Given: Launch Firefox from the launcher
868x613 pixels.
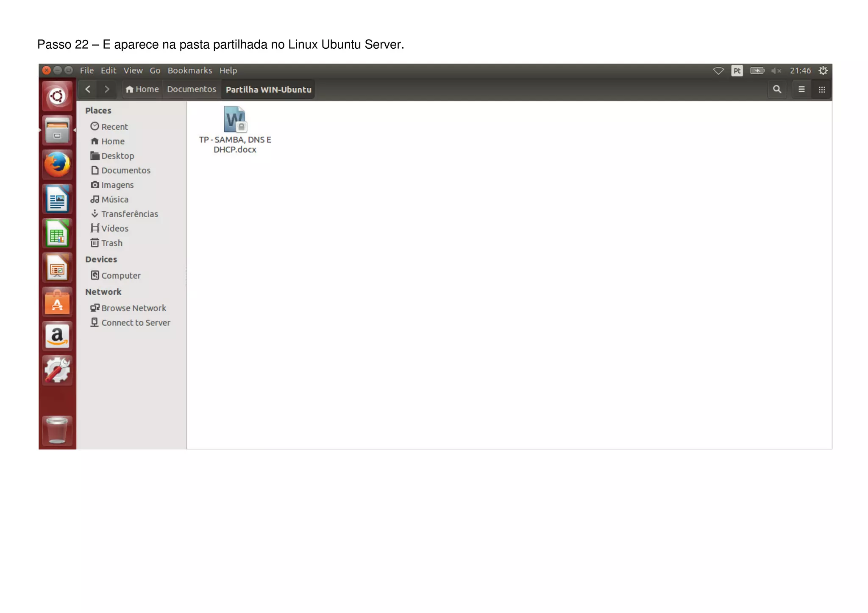Looking at the screenshot, I should point(57,165).
